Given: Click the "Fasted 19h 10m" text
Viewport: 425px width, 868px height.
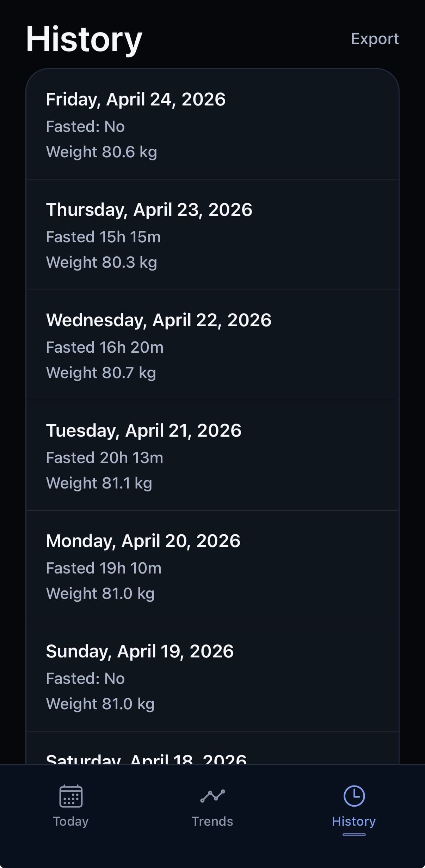Looking at the screenshot, I should click(104, 568).
